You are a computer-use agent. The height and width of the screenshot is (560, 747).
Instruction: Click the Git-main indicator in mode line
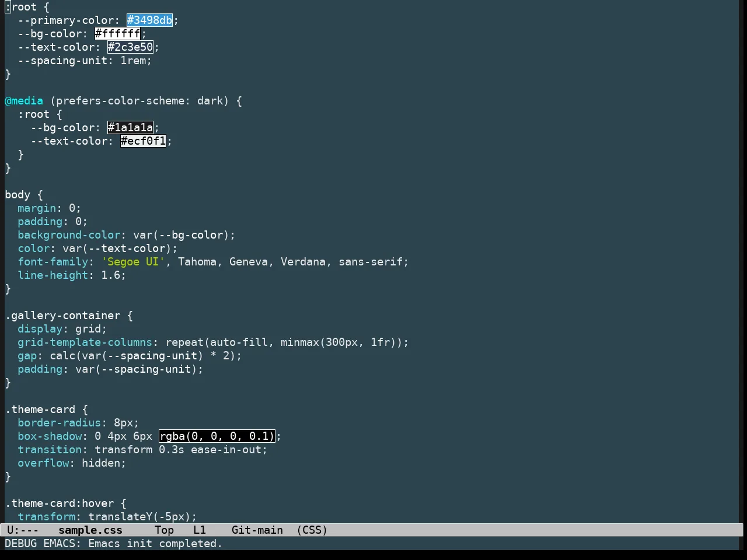coord(257,530)
